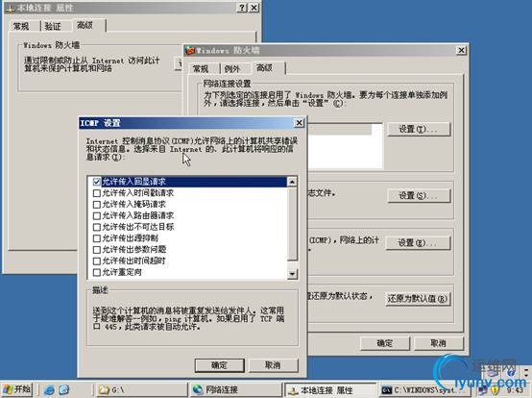532x398 pixels.
Task: Close the ICMP 设置 dialog
Action: point(299,123)
